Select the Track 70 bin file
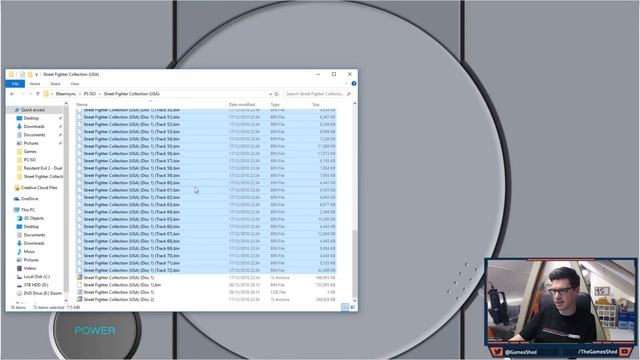640x360 pixels. tap(206, 256)
